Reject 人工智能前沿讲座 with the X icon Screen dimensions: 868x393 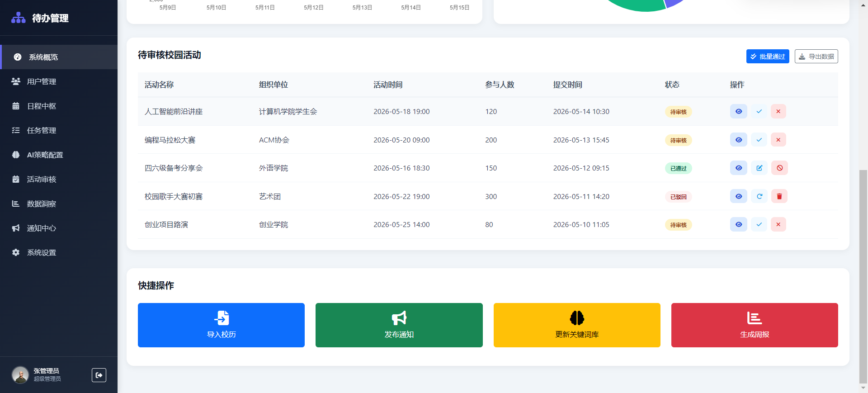778,111
